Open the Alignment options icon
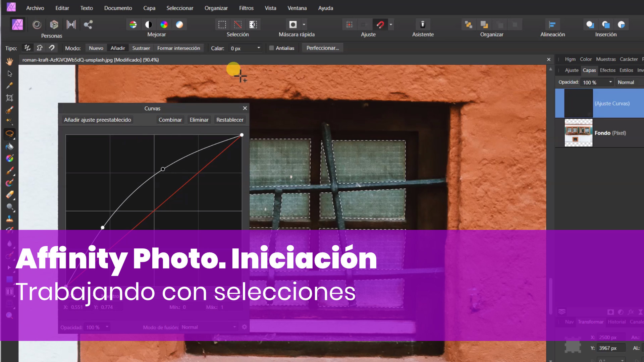This screenshot has width=644, height=362. (x=552, y=24)
